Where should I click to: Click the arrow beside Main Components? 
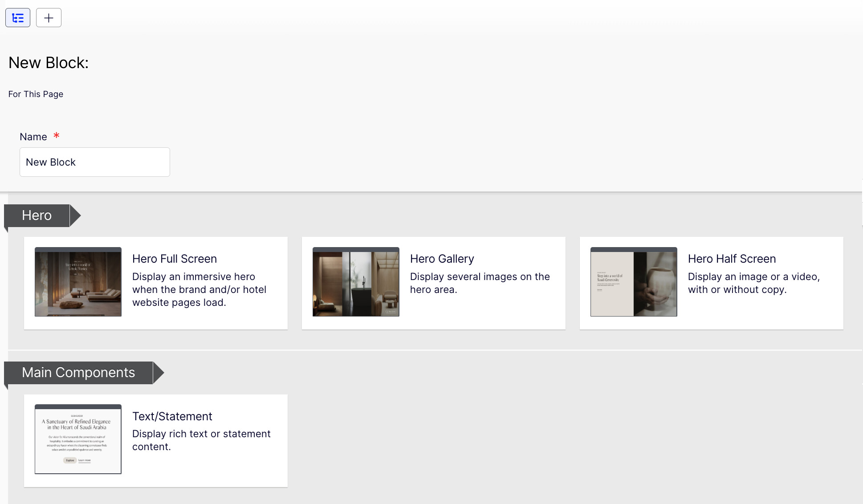tap(158, 373)
